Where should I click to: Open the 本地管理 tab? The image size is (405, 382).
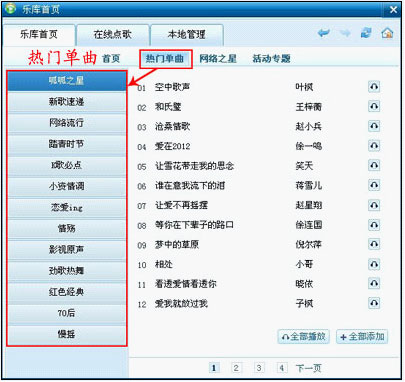(187, 35)
